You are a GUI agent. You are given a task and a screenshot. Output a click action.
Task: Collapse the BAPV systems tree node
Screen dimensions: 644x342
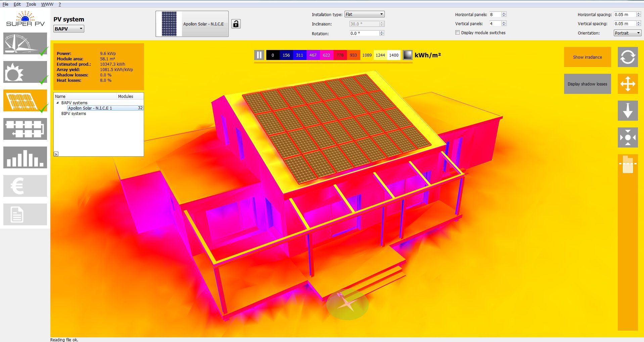[57, 103]
